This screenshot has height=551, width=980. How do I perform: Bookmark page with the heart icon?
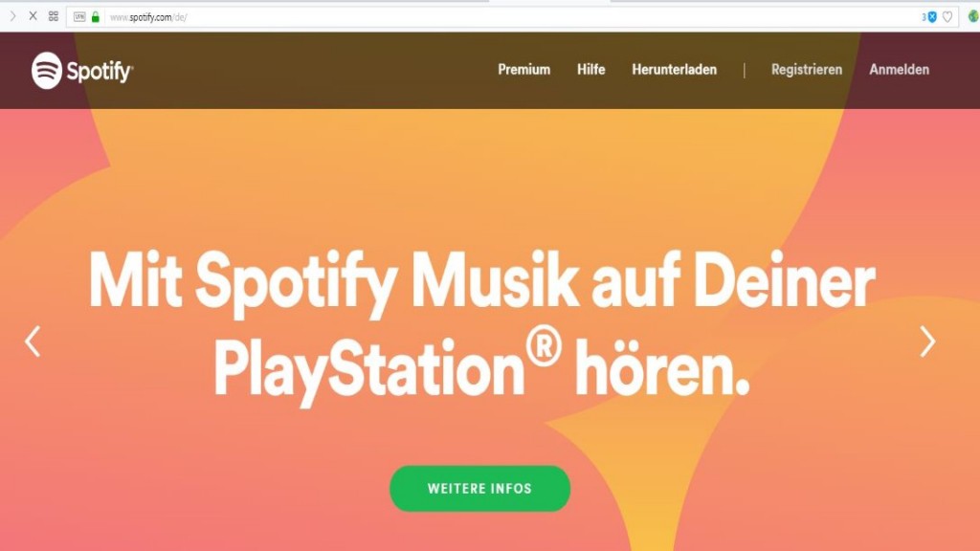(947, 17)
